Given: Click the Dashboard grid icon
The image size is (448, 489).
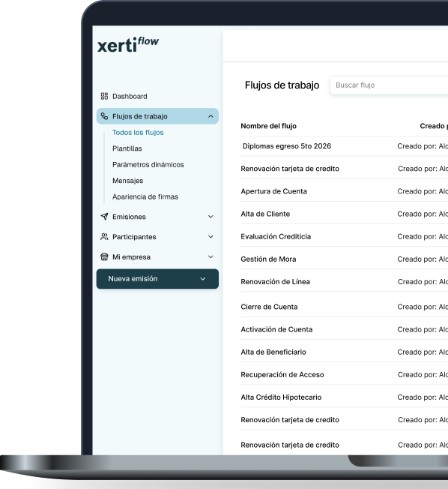Looking at the screenshot, I should (104, 96).
